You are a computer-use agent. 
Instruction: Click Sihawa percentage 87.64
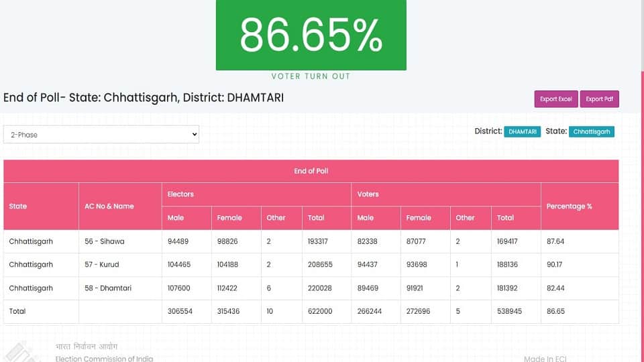click(x=555, y=241)
